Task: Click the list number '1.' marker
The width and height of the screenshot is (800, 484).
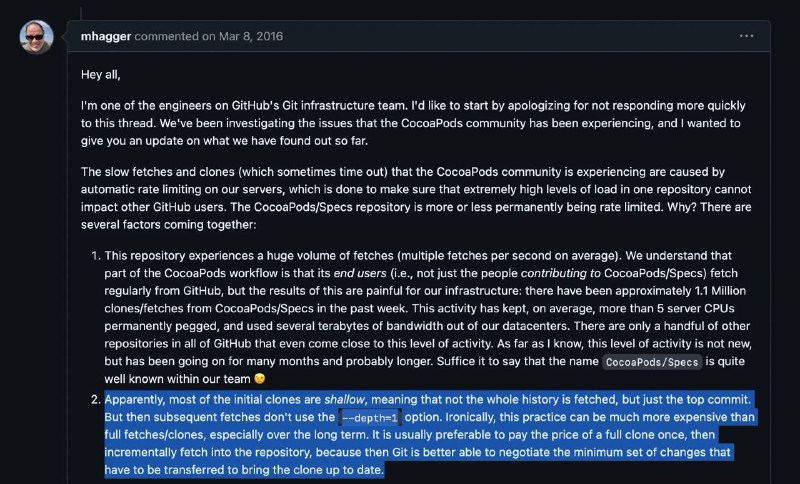Action: pos(96,256)
